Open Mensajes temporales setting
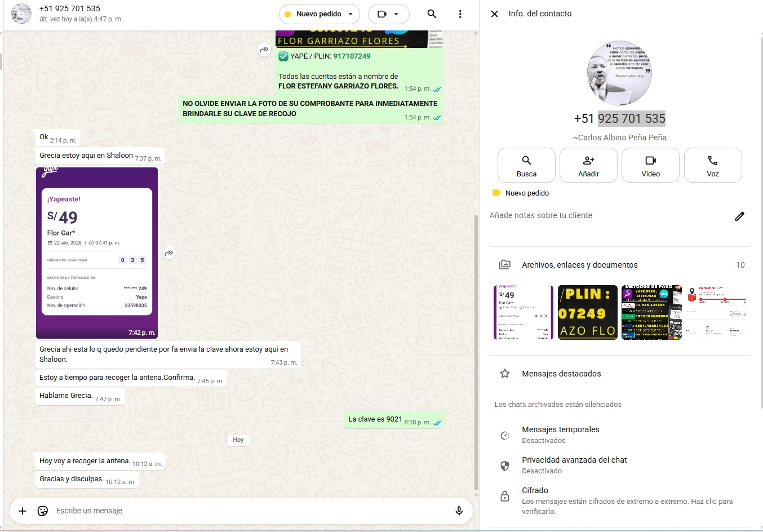 (560, 435)
